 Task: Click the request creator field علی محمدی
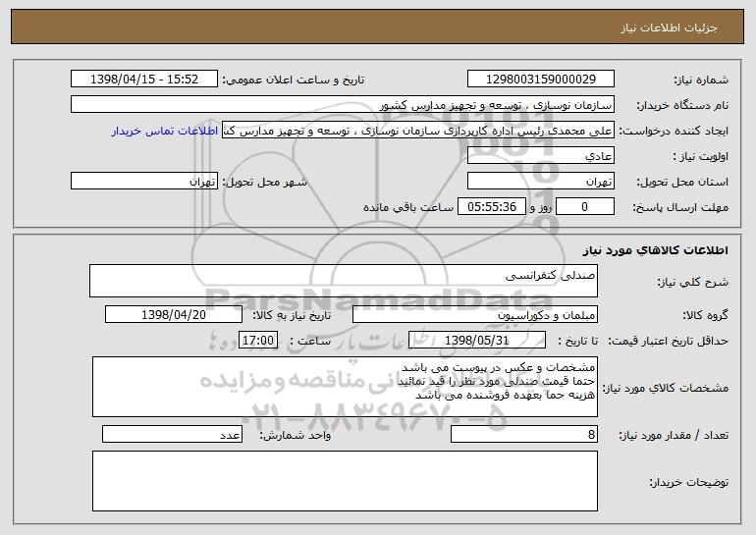(x=418, y=131)
